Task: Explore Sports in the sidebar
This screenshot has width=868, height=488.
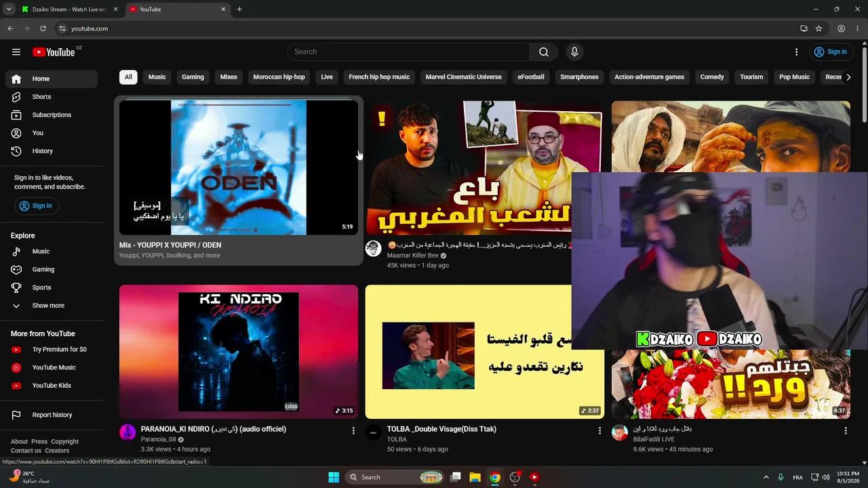Action: pos(52,287)
